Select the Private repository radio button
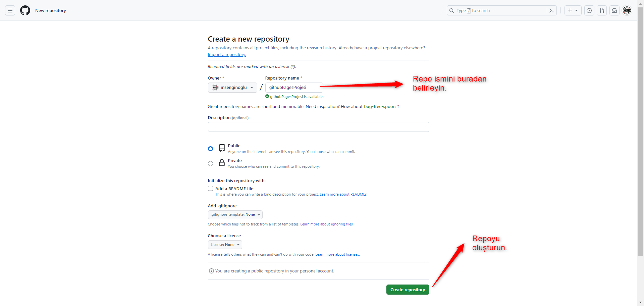 pyautogui.click(x=210, y=163)
